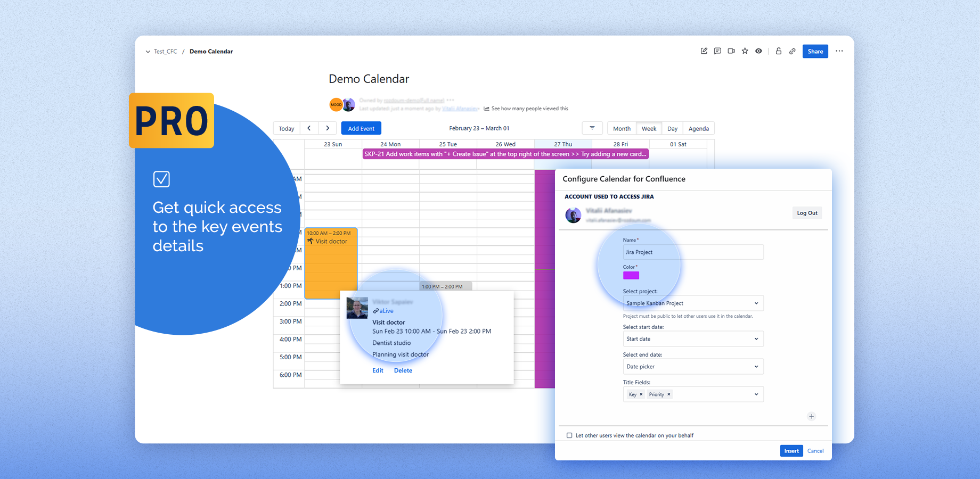Open the Select start date dropdown
980x479 pixels.
(x=693, y=339)
